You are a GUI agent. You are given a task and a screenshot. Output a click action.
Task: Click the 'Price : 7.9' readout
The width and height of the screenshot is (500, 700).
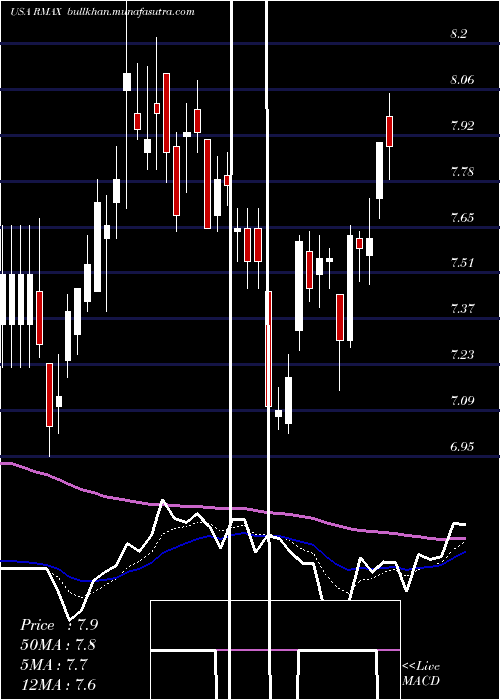59,625
